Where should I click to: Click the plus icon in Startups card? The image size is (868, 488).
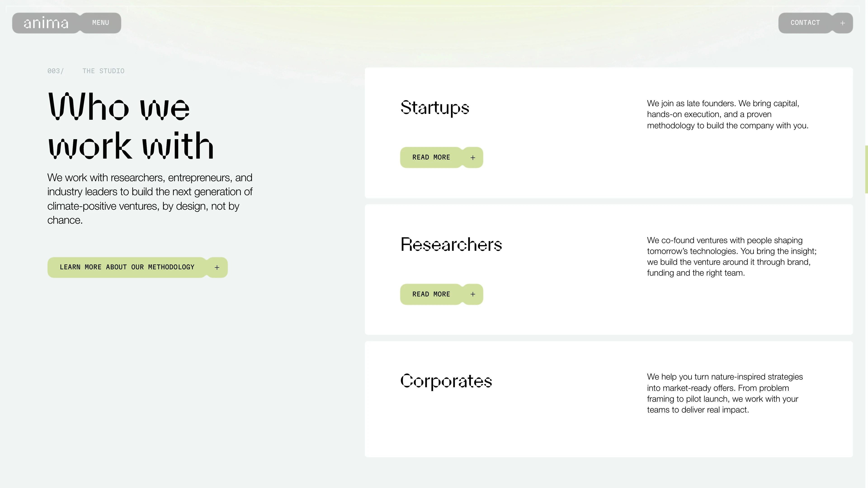pos(473,157)
